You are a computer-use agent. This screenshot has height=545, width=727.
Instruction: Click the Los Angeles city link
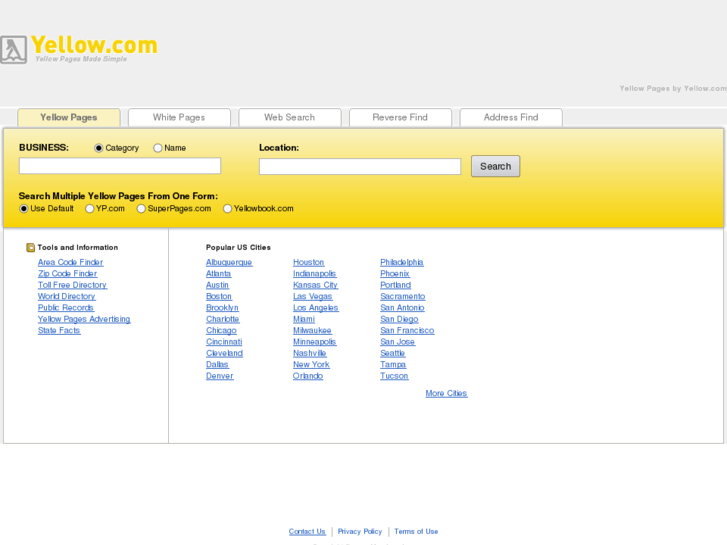click(x=316, y=308)
